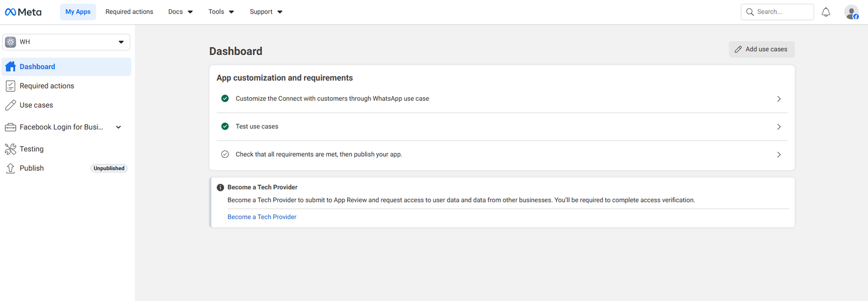Click the Add use cases button
Viewport: 868px width, 301px height.
point(762,49)
